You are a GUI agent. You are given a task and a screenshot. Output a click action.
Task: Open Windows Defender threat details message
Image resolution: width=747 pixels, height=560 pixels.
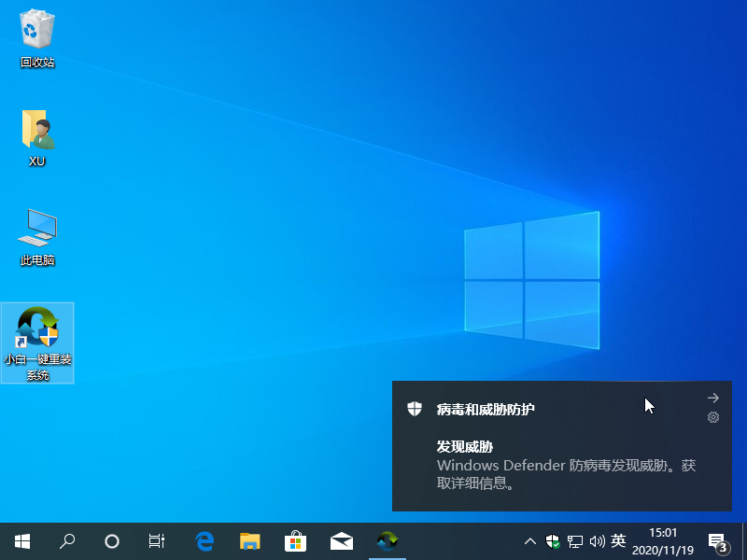[566, 474]
